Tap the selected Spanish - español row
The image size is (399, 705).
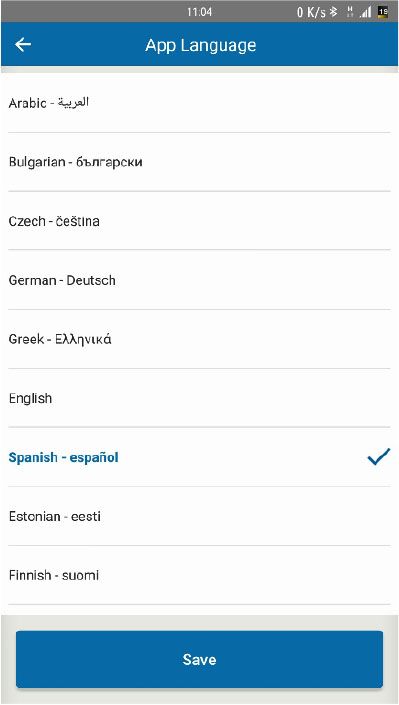tap(199, 457)
